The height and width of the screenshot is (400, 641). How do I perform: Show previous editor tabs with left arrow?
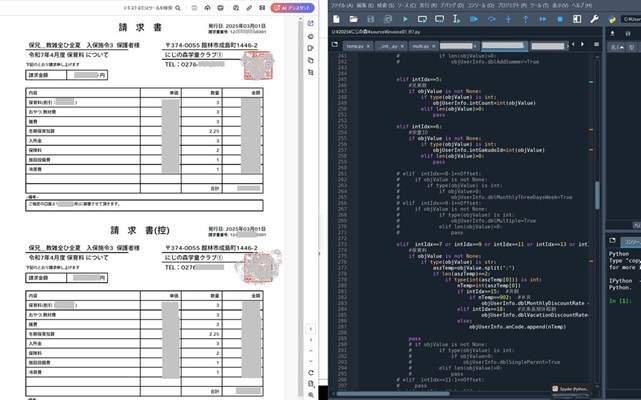pyautogui.click(x=573, y=44)
